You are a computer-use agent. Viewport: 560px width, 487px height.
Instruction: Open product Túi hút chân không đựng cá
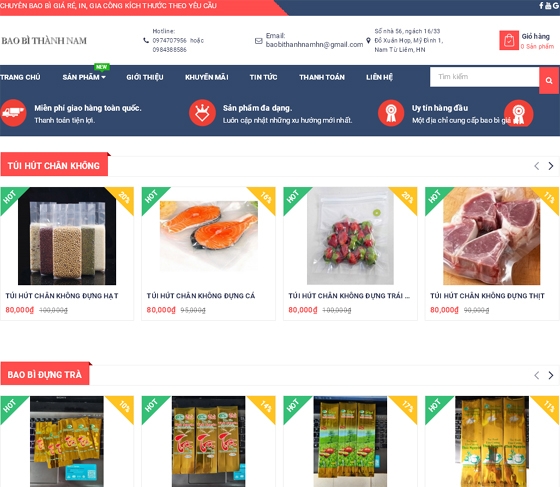click(x=201, y=296)
